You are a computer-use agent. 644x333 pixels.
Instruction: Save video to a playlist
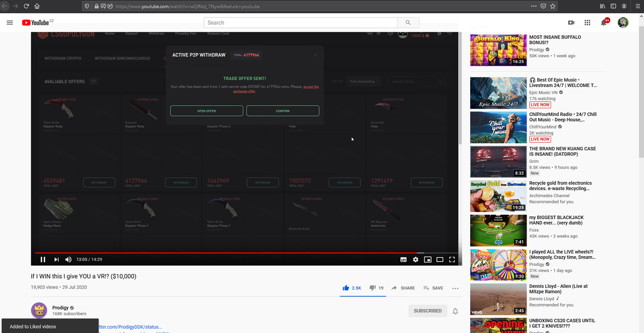(433, 288)
